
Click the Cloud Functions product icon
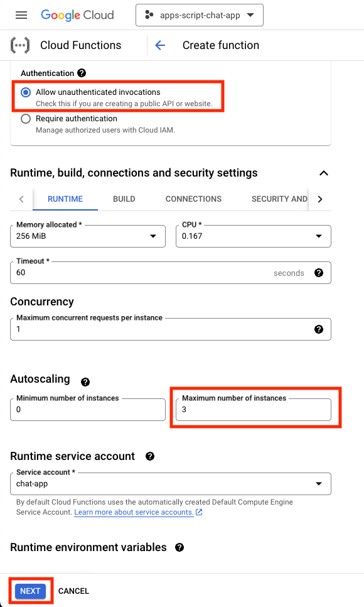[x=20, y=45]
